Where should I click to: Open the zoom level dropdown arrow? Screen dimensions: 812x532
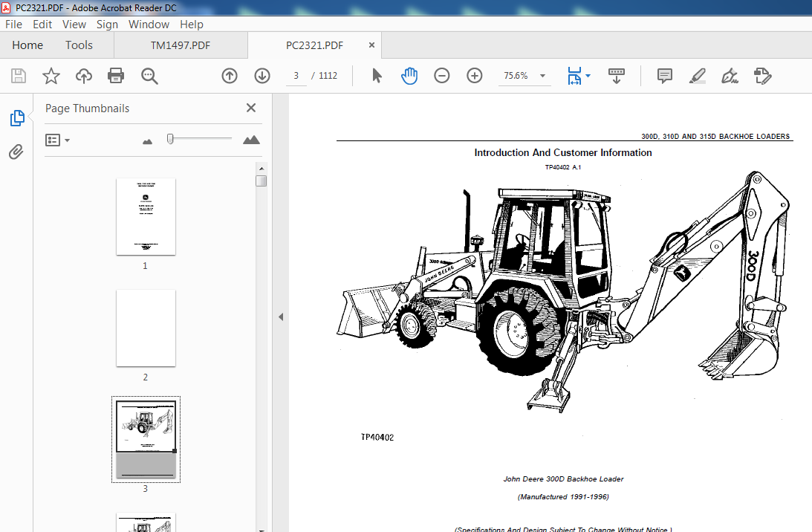543,76
